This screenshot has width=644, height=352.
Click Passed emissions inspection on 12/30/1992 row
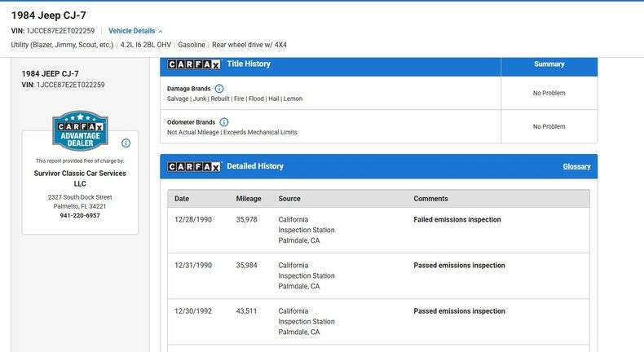(x=459, y=311)
